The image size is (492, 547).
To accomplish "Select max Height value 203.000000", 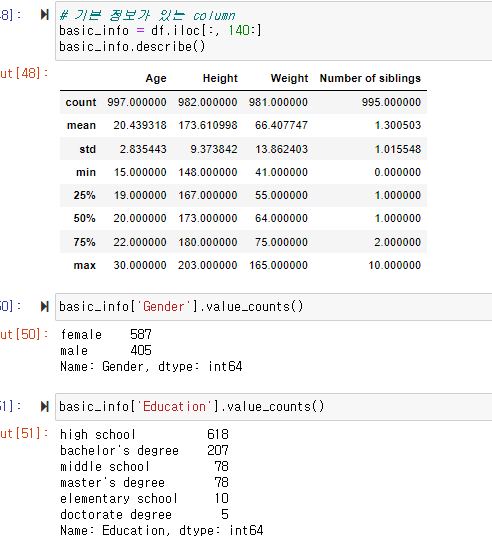I will [208, 265].
